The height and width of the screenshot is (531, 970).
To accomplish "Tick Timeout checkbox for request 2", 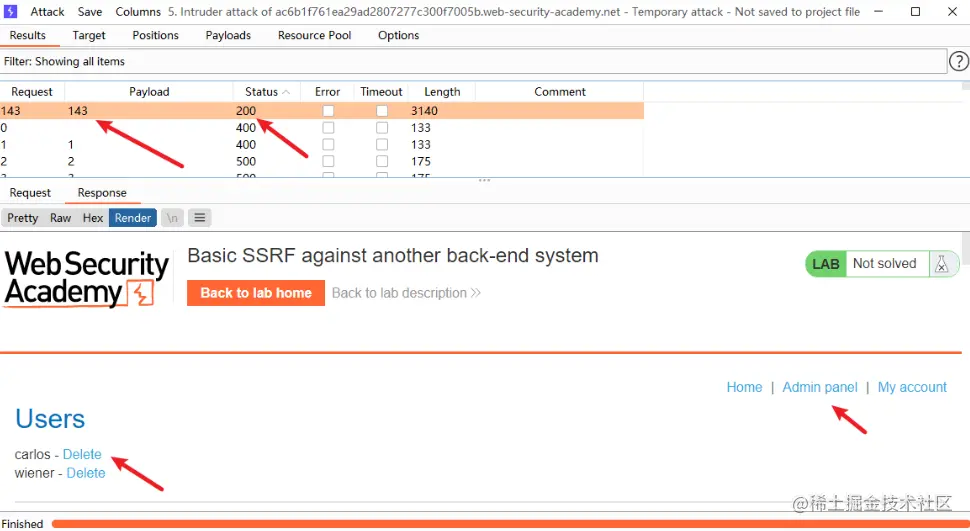I will click(382, 161).
